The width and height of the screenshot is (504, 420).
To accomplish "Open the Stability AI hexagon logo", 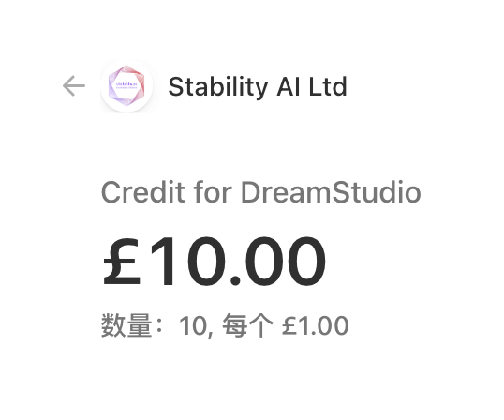I will pyautogui.click(x=126, y=85).
